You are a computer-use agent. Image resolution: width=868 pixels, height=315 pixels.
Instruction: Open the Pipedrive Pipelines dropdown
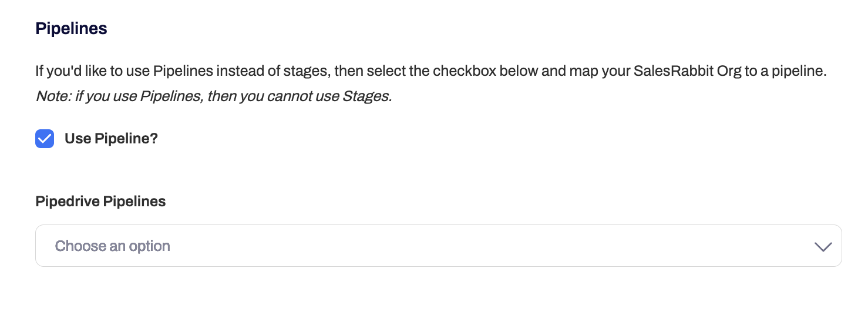tap(438, 246)
